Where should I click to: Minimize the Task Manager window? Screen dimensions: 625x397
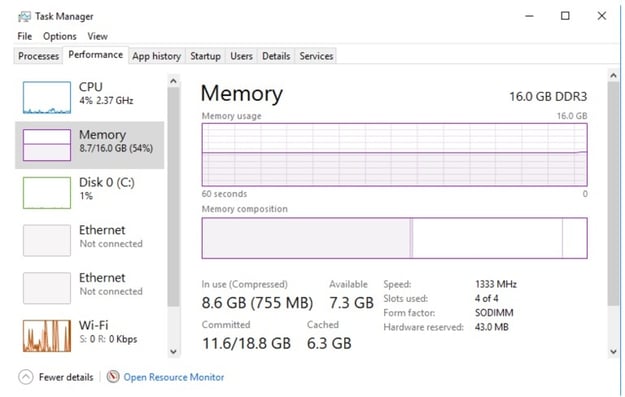click(x=529, y=16)
